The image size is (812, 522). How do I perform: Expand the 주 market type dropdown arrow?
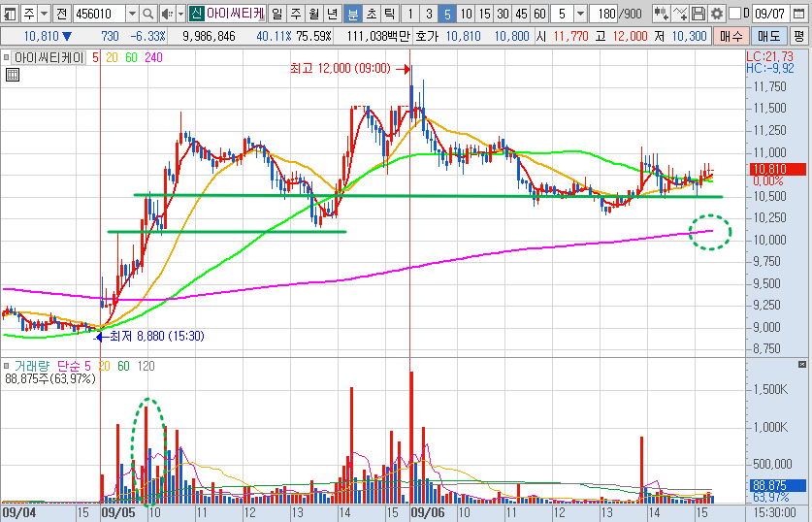click(x=45, y=14)
